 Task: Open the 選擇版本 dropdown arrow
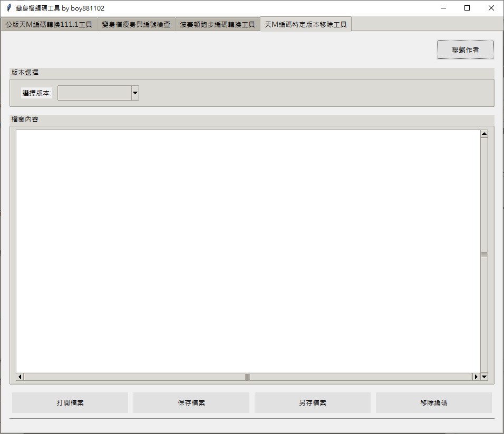tap(135, 93)
